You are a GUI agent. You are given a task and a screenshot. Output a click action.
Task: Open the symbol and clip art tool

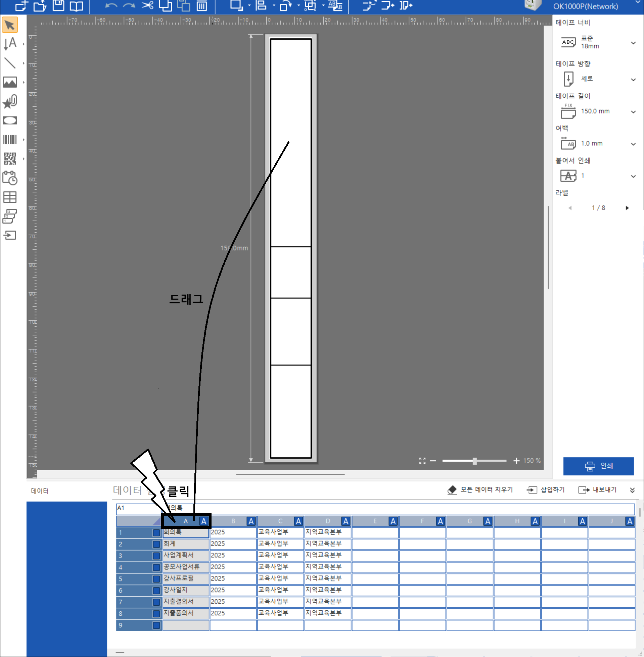pos(10,101)
